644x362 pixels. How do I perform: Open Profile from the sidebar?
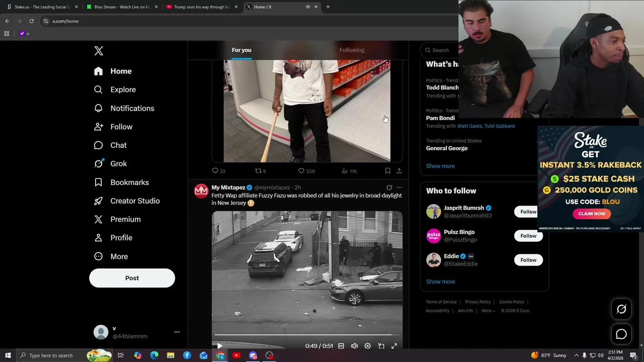[x=113, y=238]
